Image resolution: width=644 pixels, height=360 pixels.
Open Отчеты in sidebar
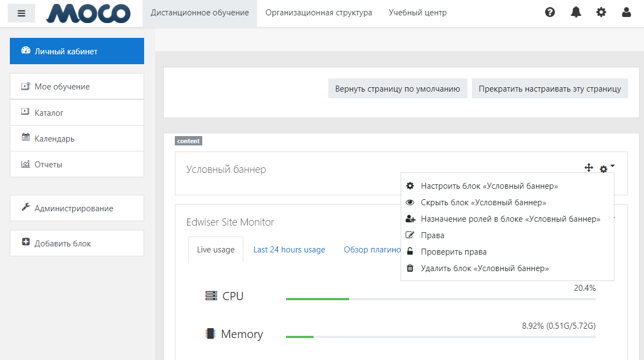(77, 164)
